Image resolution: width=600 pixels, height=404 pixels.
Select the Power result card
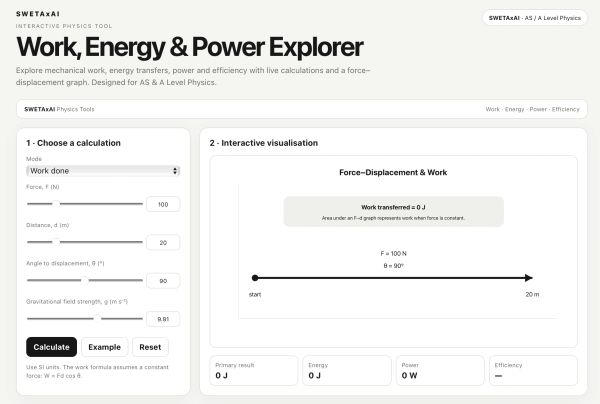(440, 371)
